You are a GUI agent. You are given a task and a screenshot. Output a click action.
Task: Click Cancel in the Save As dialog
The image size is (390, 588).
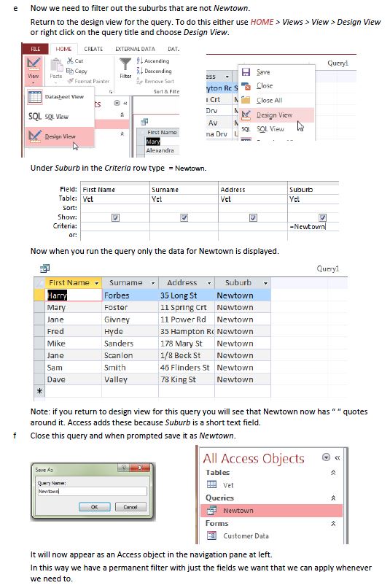130,507
